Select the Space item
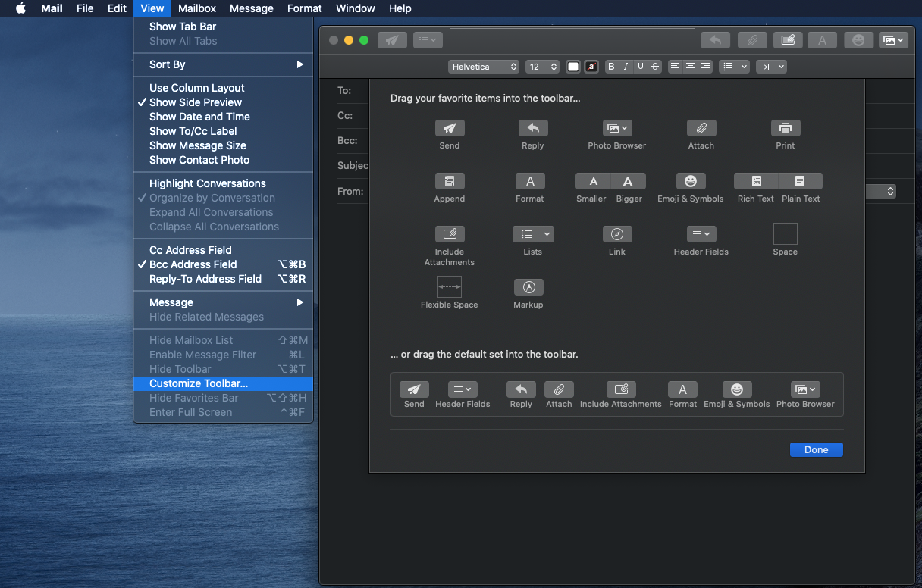922x588 pixels. point(786,234)
